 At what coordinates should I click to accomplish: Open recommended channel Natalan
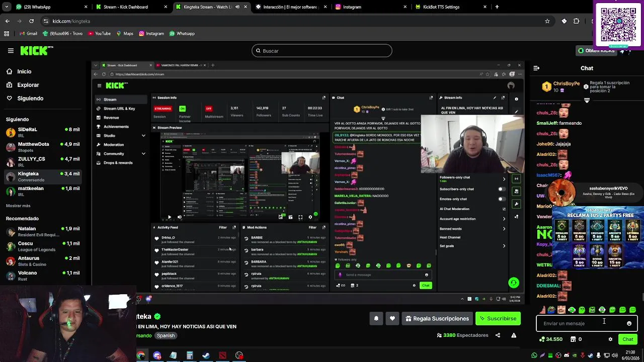[43, 231]
